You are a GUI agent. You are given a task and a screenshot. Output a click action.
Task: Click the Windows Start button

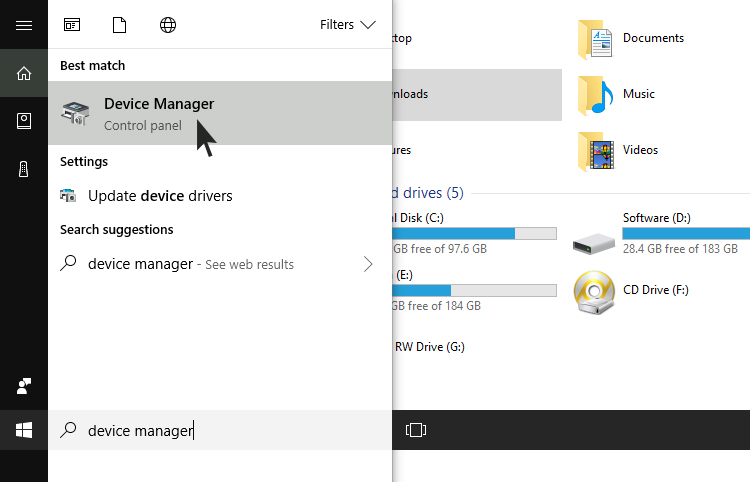tap(24, 431)
